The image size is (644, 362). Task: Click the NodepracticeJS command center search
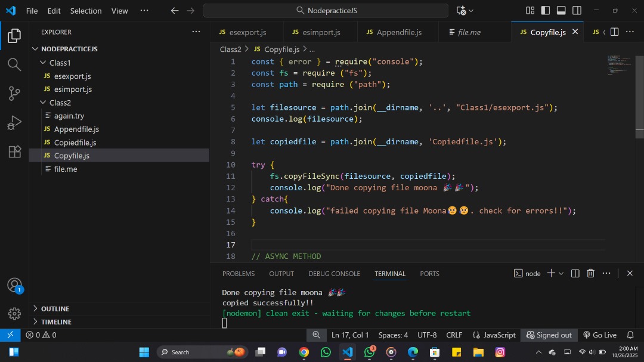pos(326,11)
